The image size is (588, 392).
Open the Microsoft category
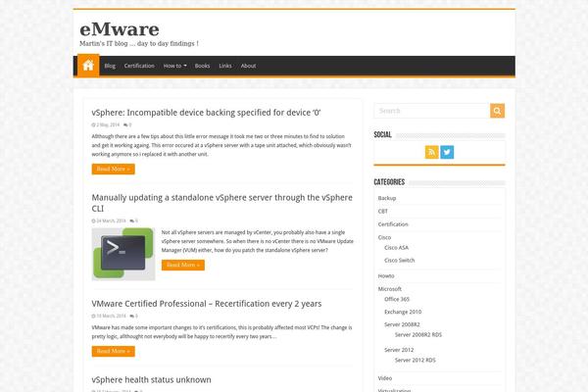(390, 289)
